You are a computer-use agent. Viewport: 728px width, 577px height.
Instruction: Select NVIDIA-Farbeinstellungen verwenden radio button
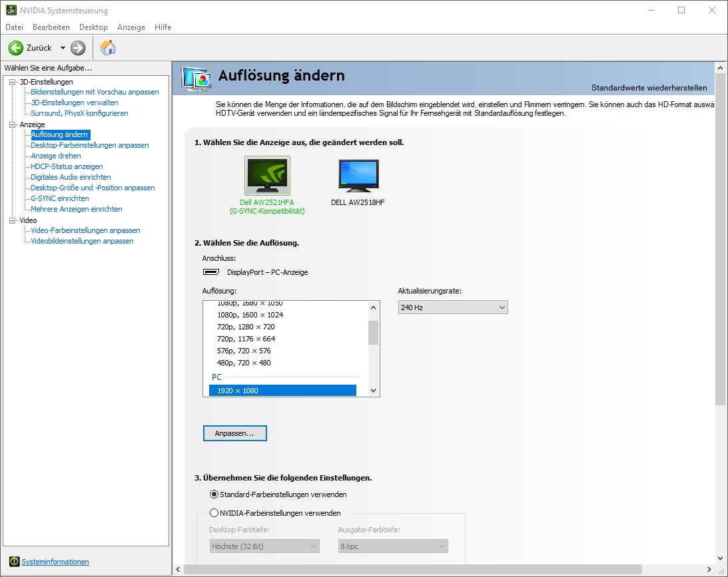214,513
